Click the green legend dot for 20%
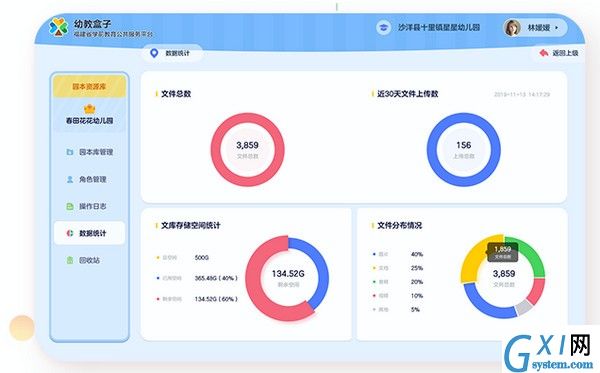 374,282
